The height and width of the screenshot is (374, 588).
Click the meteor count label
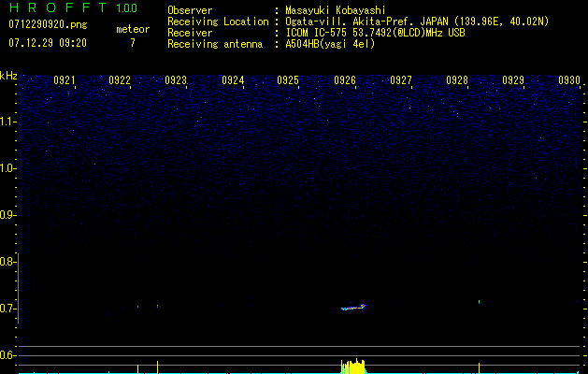coord(133,29)
